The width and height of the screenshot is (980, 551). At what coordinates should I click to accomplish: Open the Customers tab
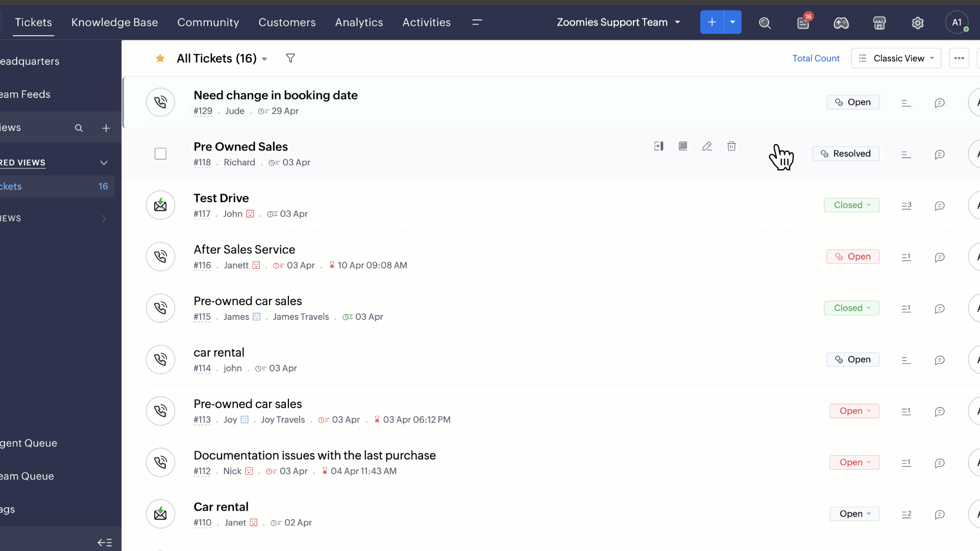287,22
